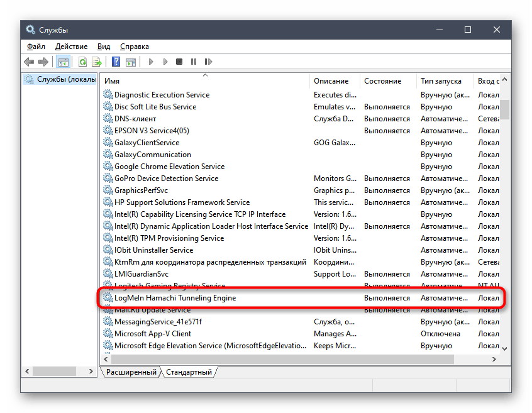Select HP Support Solutions Framework Service
Viewport: 532px width, 413px height.
182,202
